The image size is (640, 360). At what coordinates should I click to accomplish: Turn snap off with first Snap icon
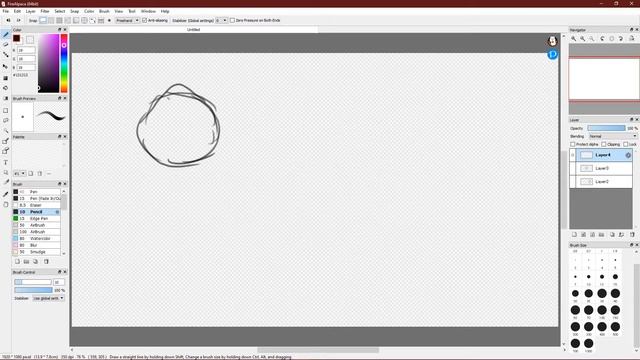pyautogui.click(x=43, y=20)
